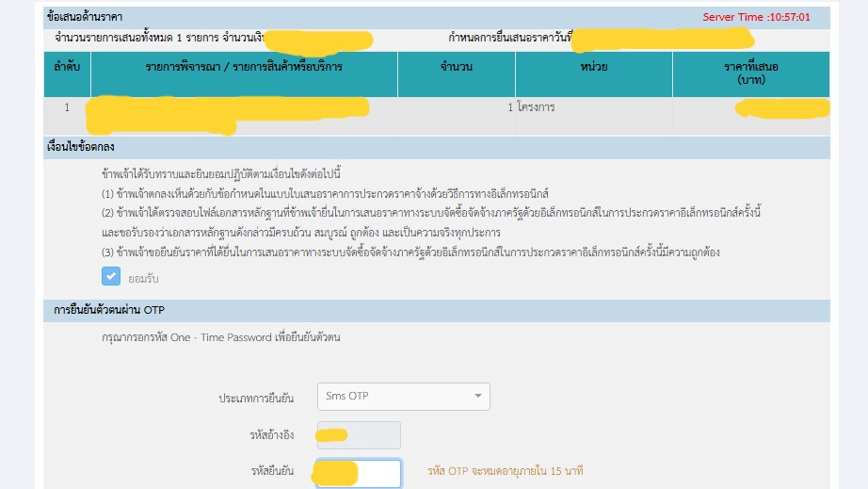Select the รายการพิจารณา / รายการสินค้าหรือบริการ column header
Viewport: 868px width, 489px height.
(x=244, y=68)
